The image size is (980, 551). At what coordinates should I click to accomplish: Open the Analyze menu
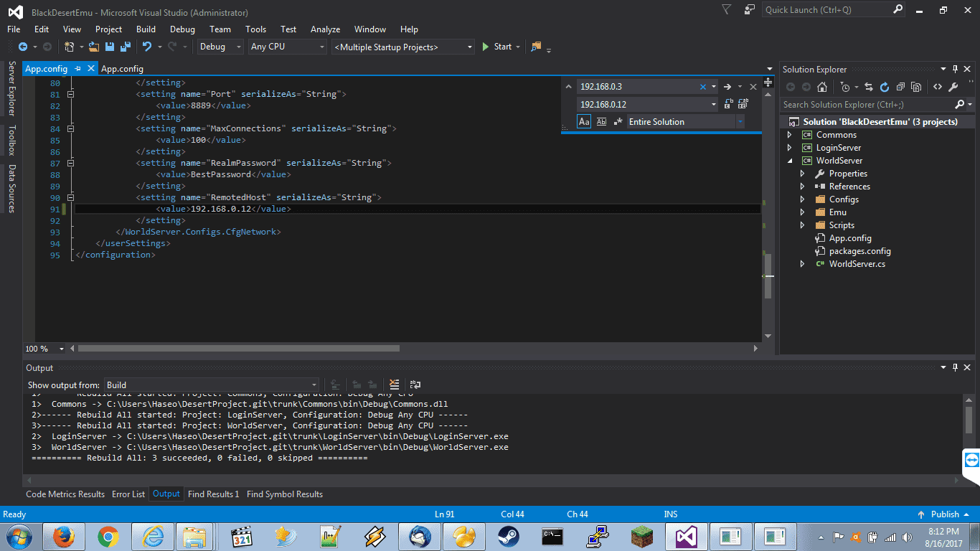pos(325,29)
